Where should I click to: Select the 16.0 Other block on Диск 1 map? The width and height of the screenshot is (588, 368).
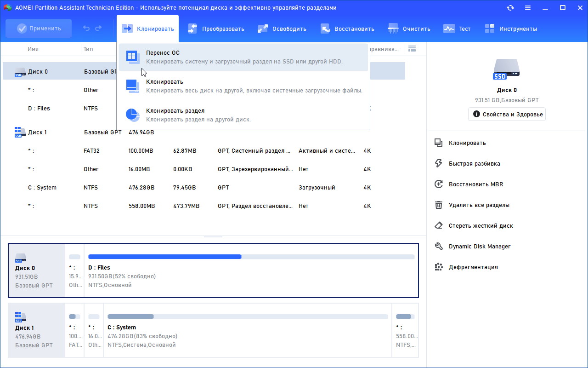coord(94,330)
